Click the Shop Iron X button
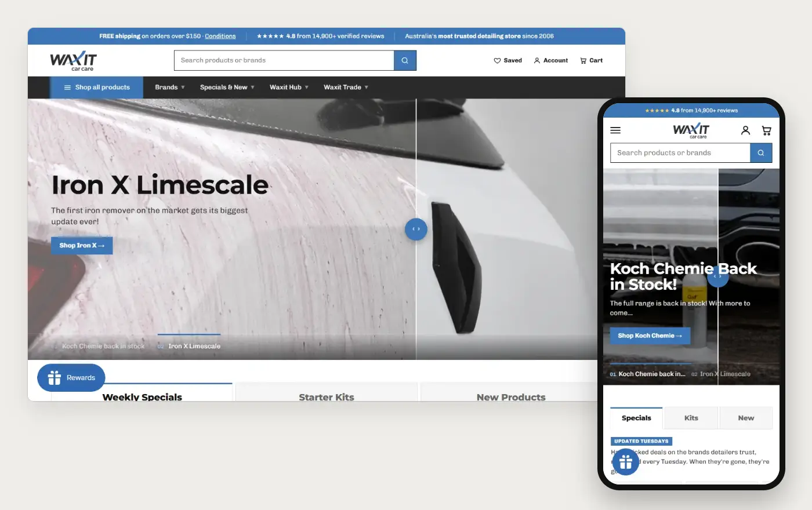This screenshot has height=510, width=812. coord(82,246)
